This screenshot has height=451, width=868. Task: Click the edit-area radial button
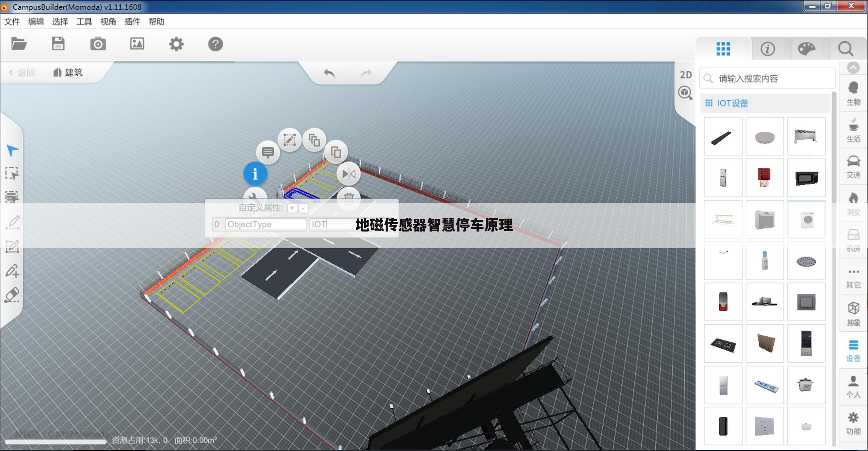click(x=289, y=139)
